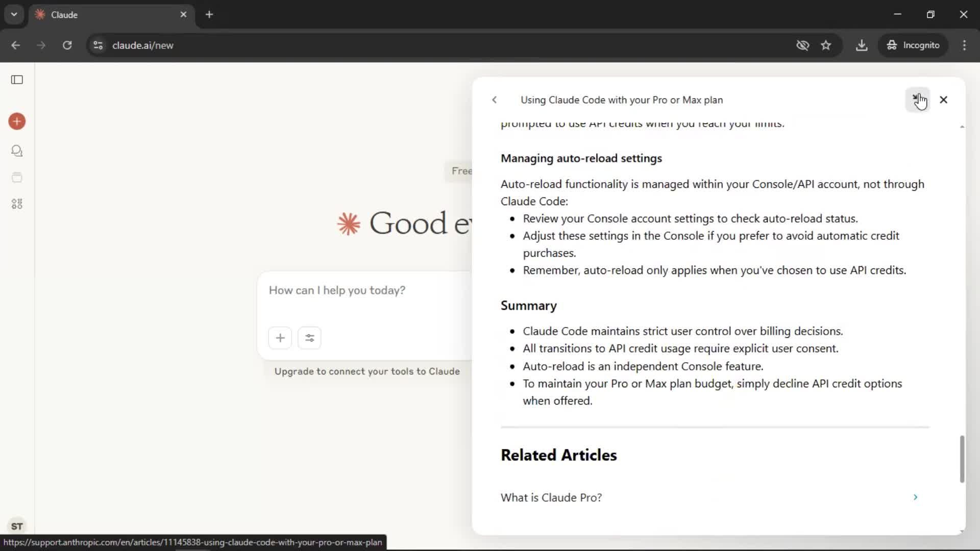Click Upgrade to connect your tools to Claude
980x551 pixels.
367,371
